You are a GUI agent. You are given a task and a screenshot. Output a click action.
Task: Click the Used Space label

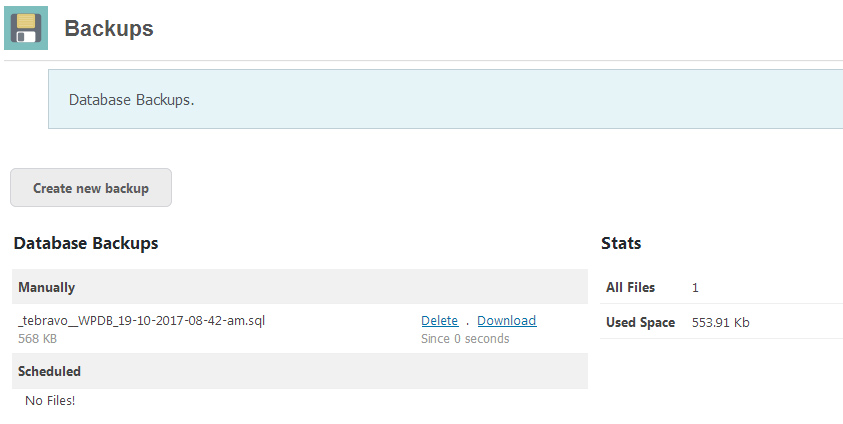click(640, 322)
